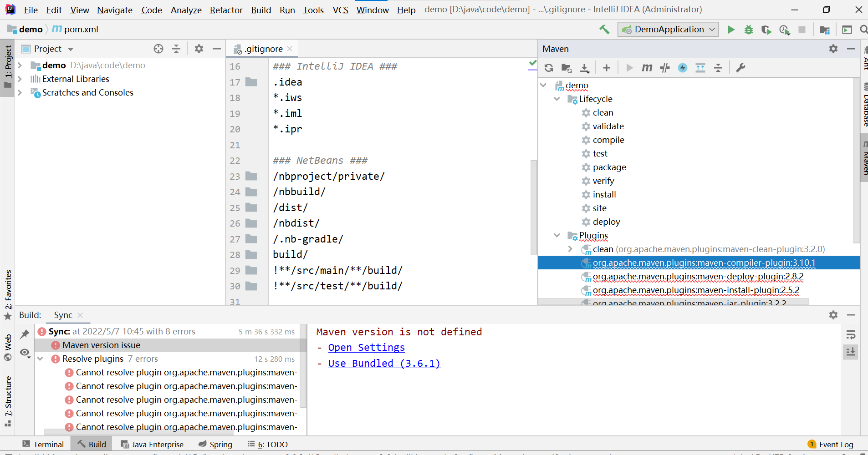The image size is (868, 455).
Task: Open the Favorites side tool tab
Action: (8, 294)
